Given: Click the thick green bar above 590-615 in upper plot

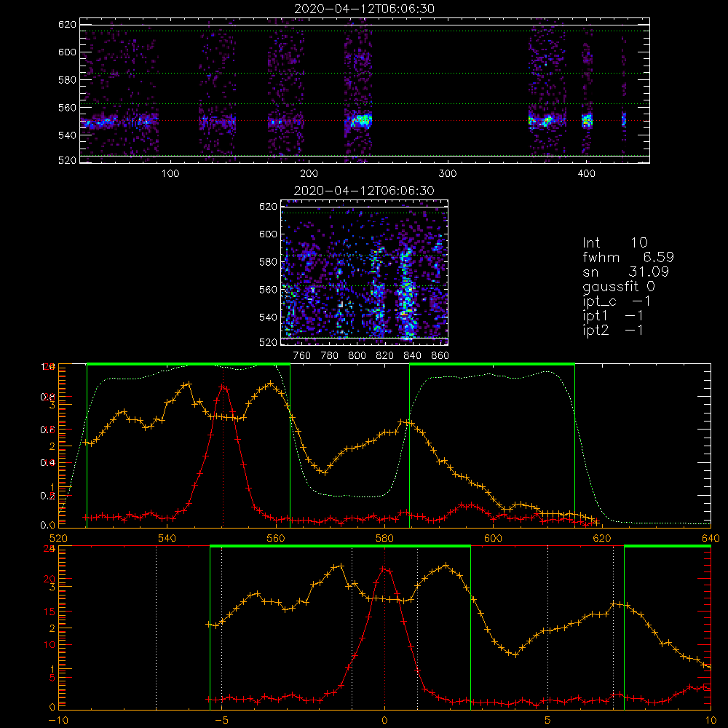Looking at the screenshot, I should [492, 364].
